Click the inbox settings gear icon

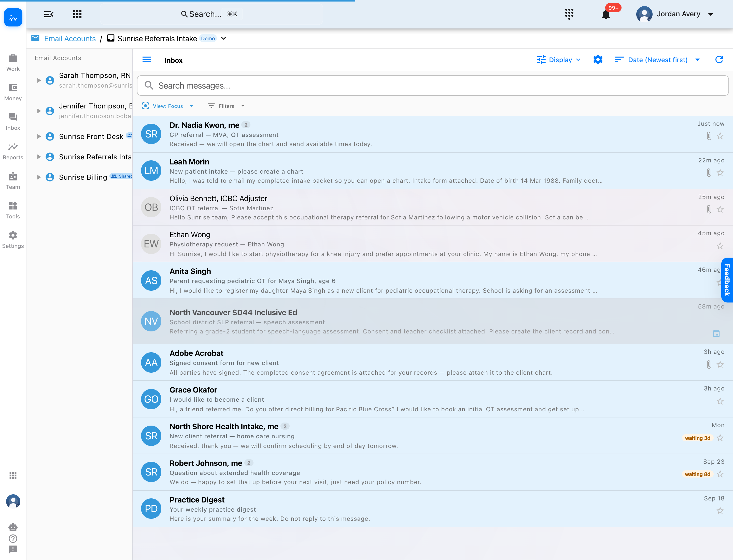tap(598, 60)
